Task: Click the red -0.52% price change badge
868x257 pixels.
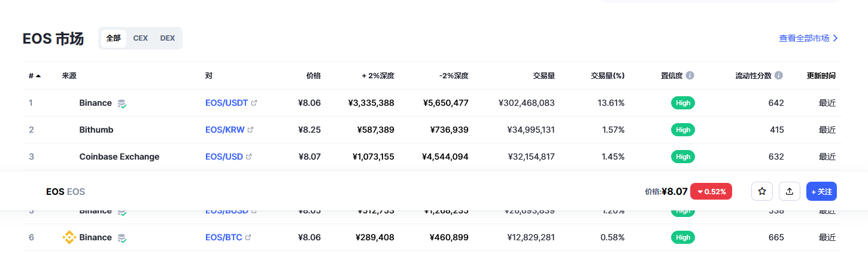Action: (711, 191)
